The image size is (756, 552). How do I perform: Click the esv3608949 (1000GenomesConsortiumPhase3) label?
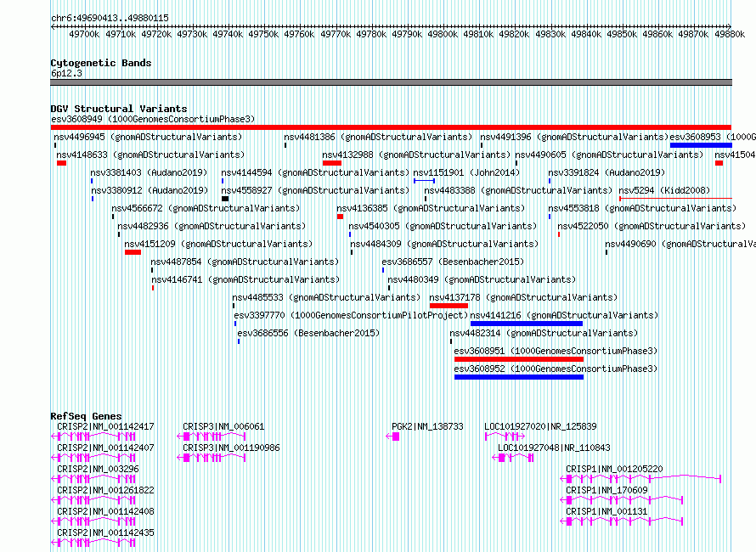[153, 119]
